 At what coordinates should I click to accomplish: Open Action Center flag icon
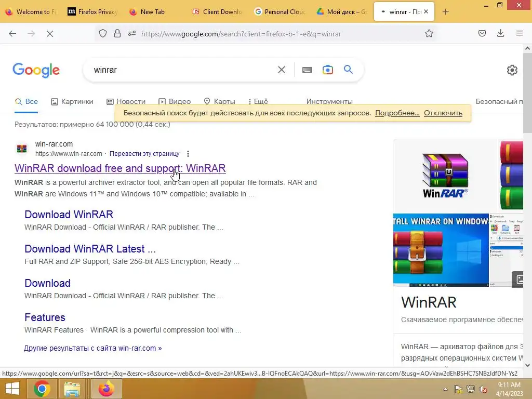(x=458, y=389)
